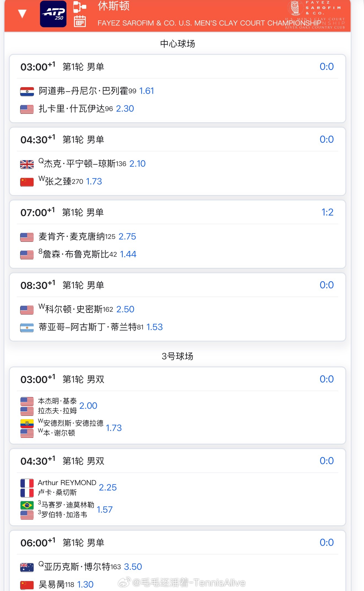Click the Australia flag beside 亚历克斯·博尔特
Viewport: 364px width, 591px height.
27,567
